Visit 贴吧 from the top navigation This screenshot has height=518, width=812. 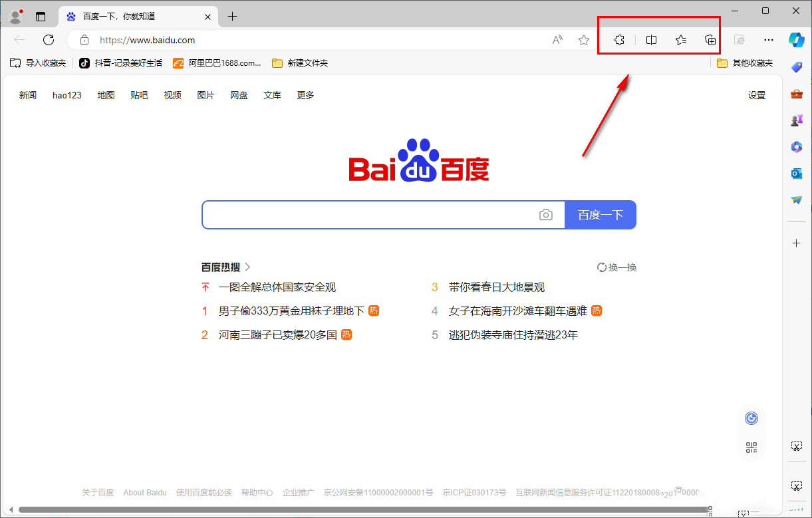tap(139, 95)
